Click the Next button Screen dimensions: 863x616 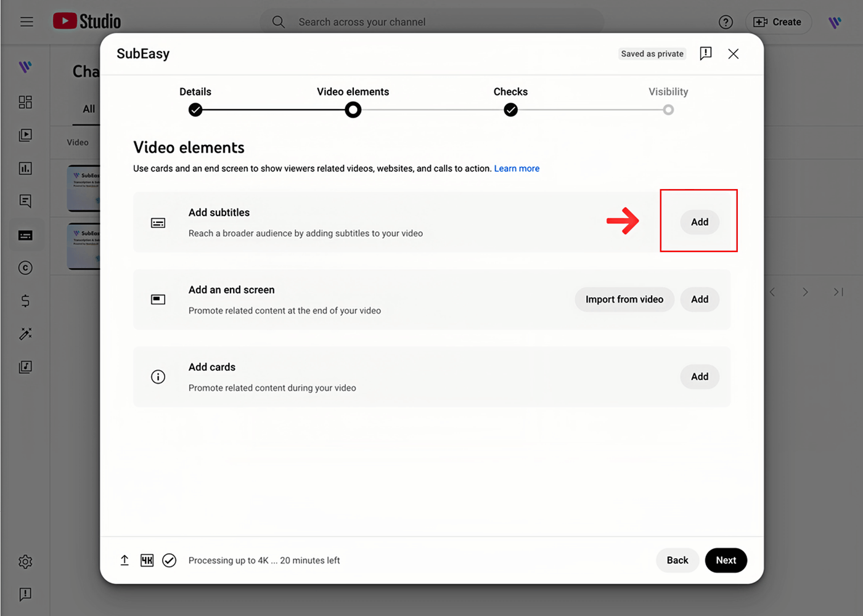click(x=726, y=560)
